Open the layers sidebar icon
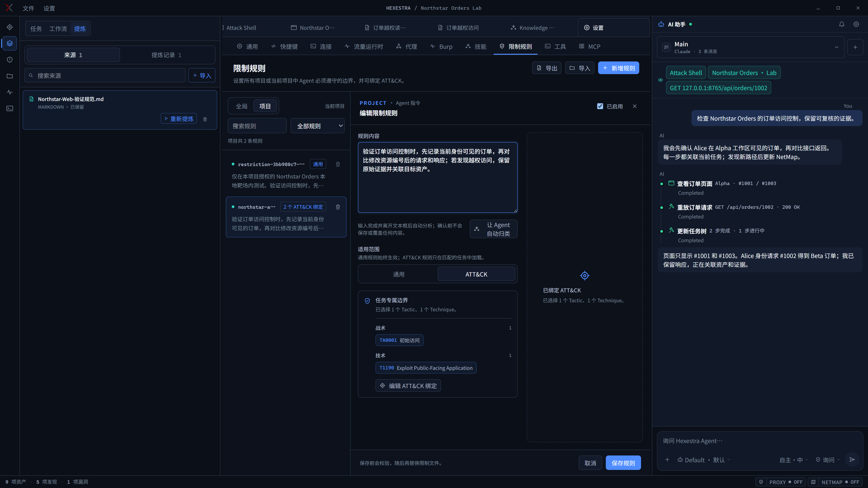This screenshot has width=868, height=488. (x=10, y=43)
